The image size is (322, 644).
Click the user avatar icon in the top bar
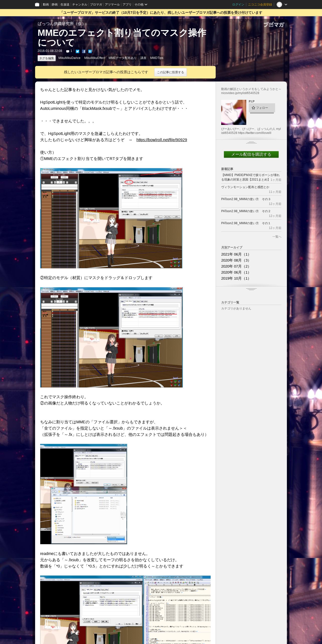click(x=279, y=5)
